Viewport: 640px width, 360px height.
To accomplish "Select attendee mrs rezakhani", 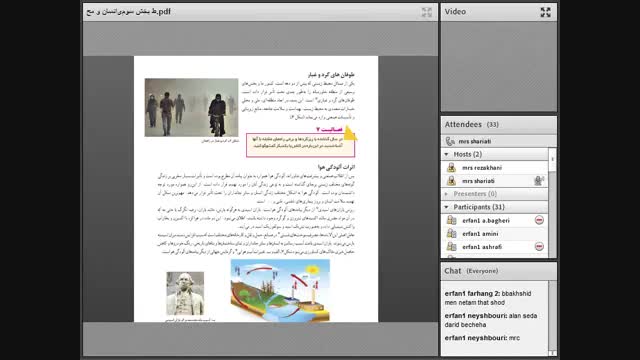I will [494, 167].
